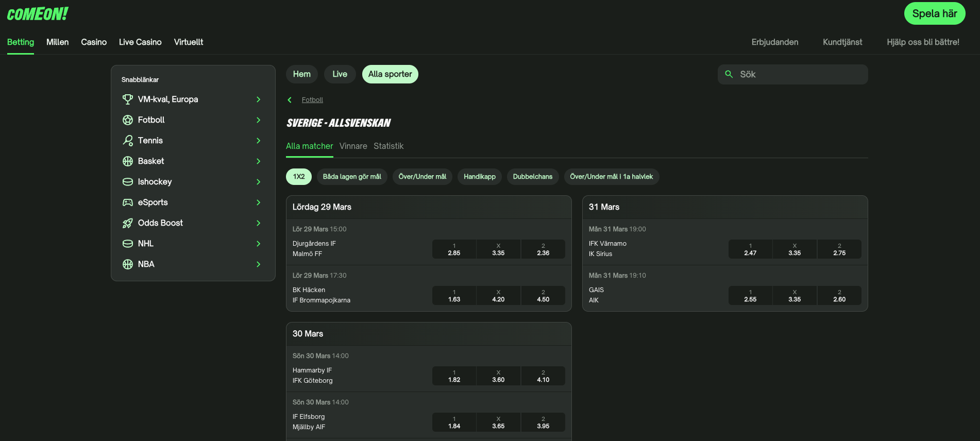Click the NBA basketball icon

pos(128,264)
